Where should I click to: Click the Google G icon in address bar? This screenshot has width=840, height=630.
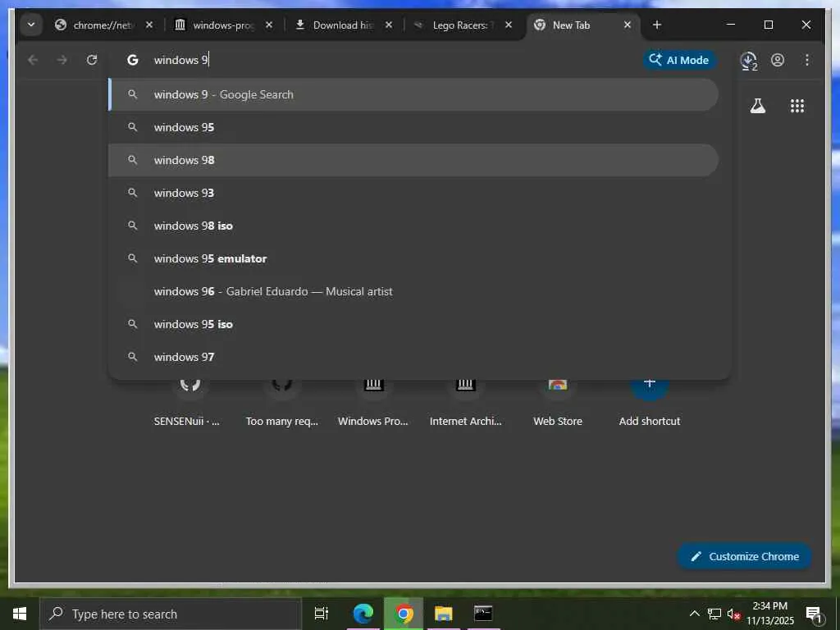[x=132, y=60]
